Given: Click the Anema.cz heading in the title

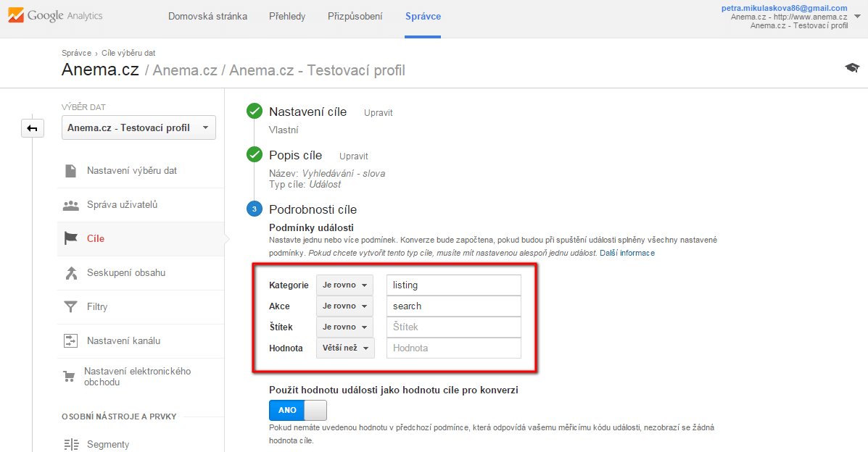Looking at the screenshot, I should coord(100,70).
